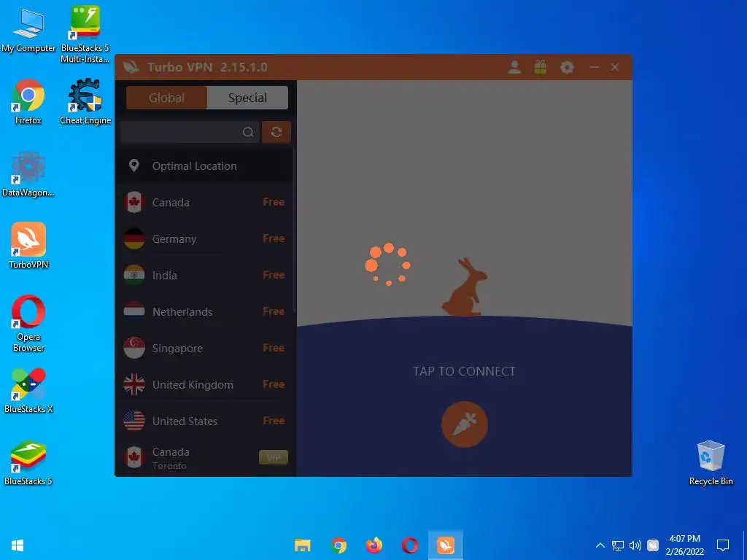747x560 pixels.
Task: Open BlueStacks 5 Multi-Instance desktop shortcut
Action: [85, 34]
